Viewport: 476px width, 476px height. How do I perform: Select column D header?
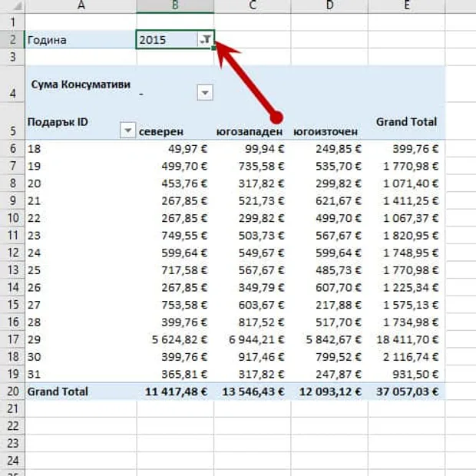(329, 6)
